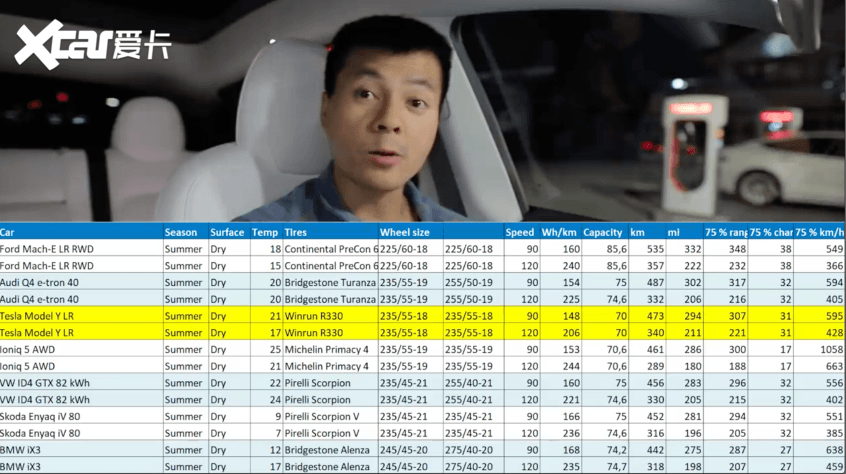
Task: Click the km/h value 556 for VW ID4
Action: 834,383
